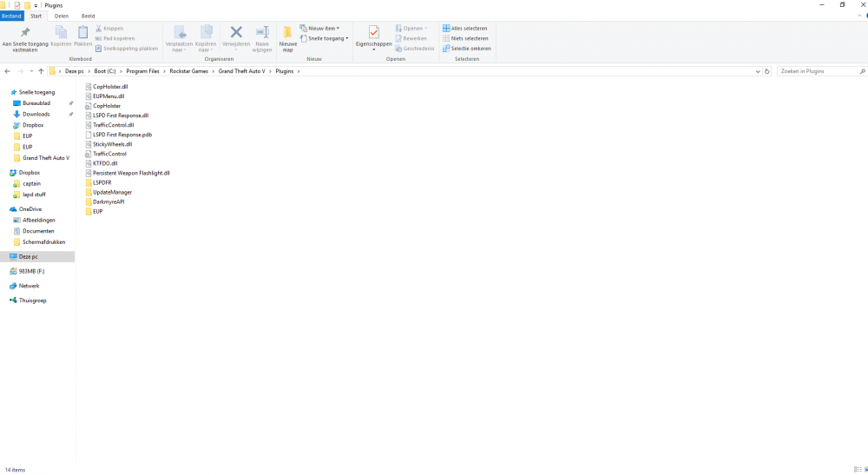Select the UpdateManager folder
The image size is (868, 475).
tap(112, 192)
